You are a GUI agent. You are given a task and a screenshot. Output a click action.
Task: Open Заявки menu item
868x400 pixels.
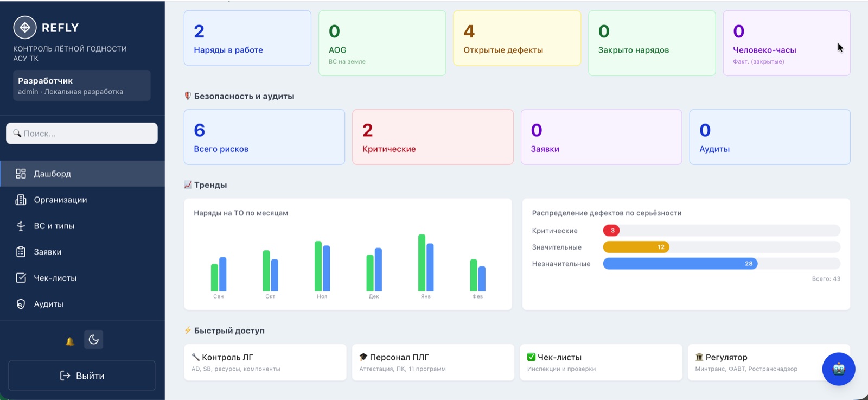click(x=82, y=252)
